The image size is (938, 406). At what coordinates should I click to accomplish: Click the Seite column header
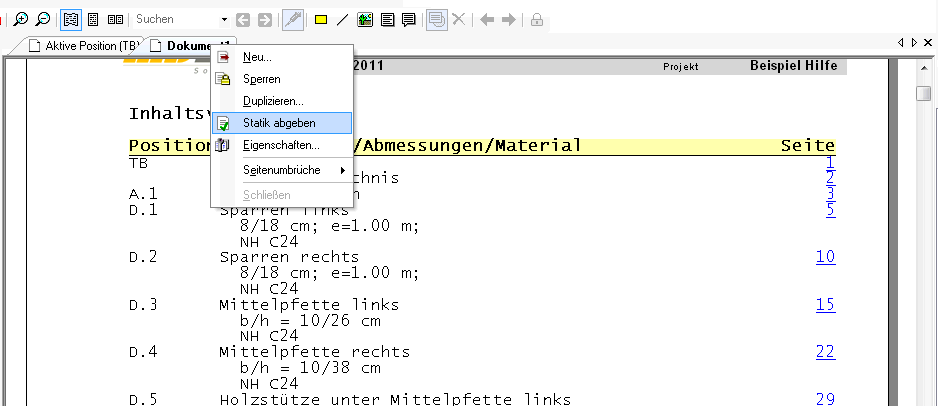808,145
